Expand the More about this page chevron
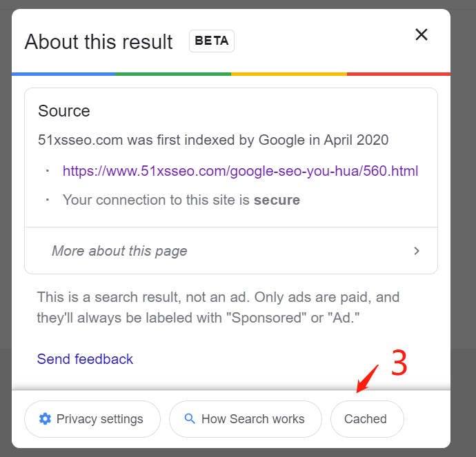 [x=417, y=251]
